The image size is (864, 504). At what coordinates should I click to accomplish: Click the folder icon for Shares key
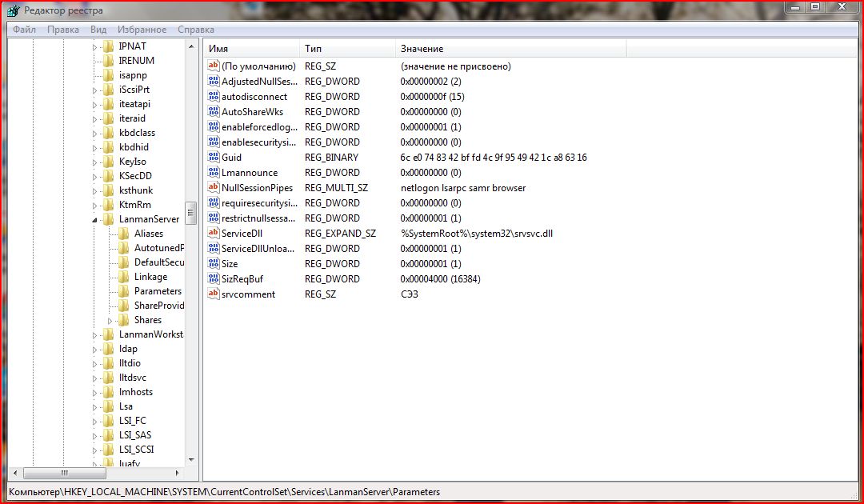pyautogui.click(x=123, y=320)
